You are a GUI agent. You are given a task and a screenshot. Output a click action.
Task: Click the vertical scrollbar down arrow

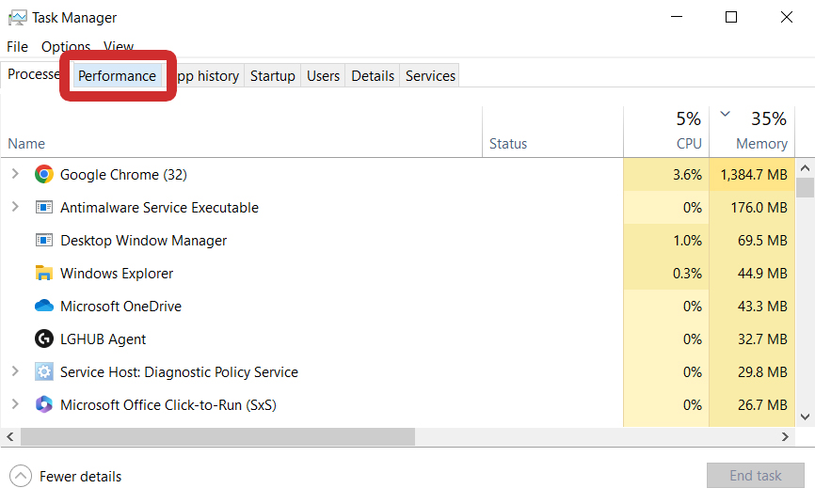[806, 417]
